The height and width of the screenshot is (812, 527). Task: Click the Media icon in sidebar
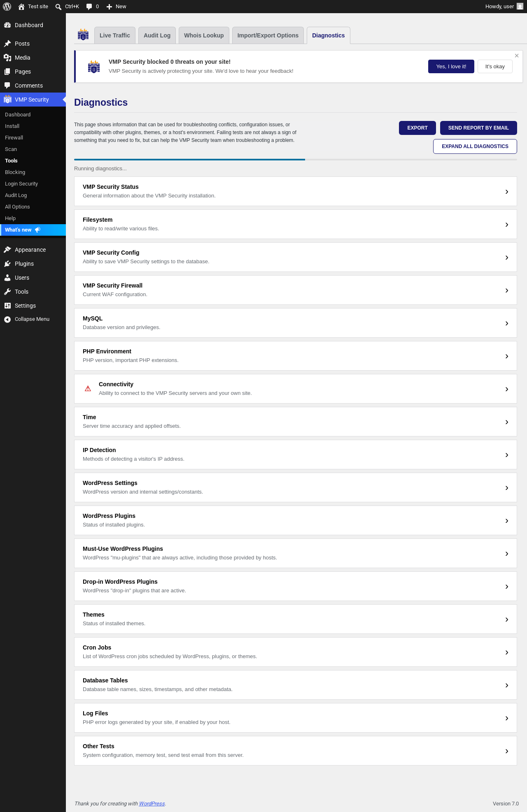pyautogui.click(x=7, y=58)
